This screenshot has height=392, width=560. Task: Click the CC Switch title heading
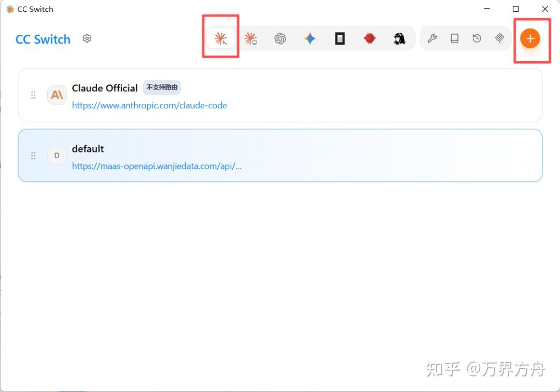point(43,39)
